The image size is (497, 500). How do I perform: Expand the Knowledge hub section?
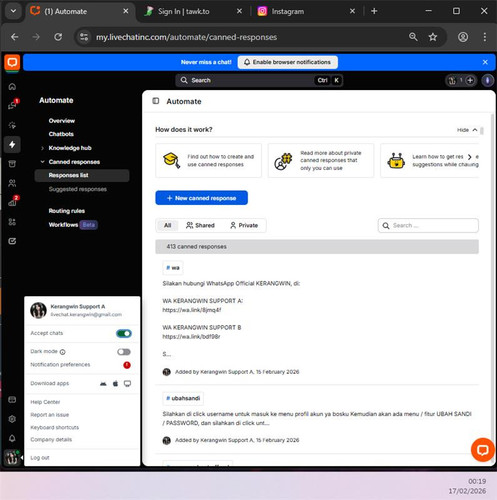point(42,148)
